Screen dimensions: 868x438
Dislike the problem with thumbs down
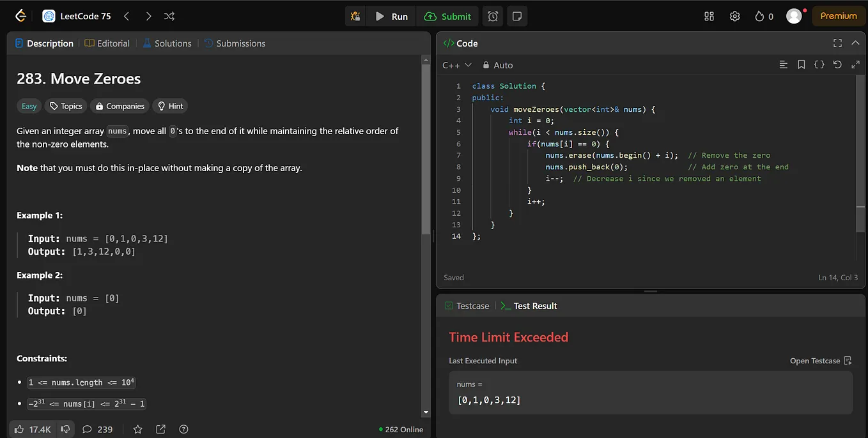coord(65,429)
